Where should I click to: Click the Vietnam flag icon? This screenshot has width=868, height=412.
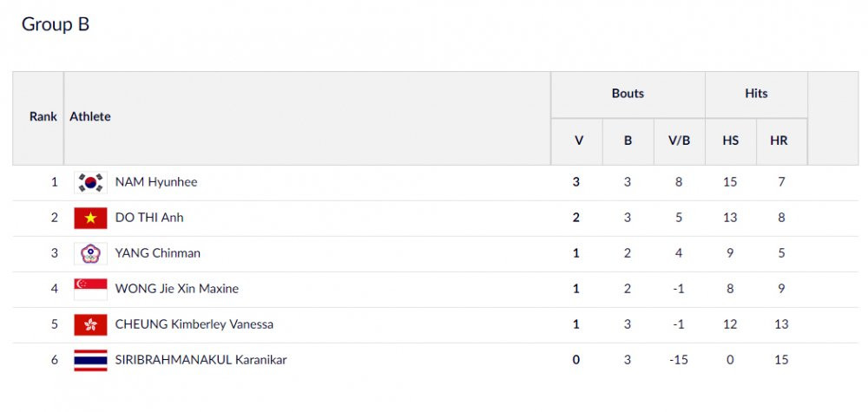[90, 218]
